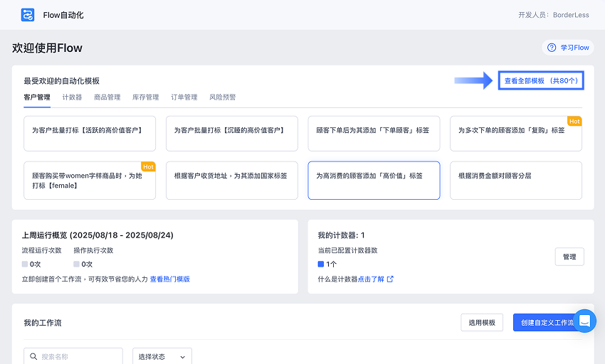Click the magnifier icon in search box

point(33,357)
